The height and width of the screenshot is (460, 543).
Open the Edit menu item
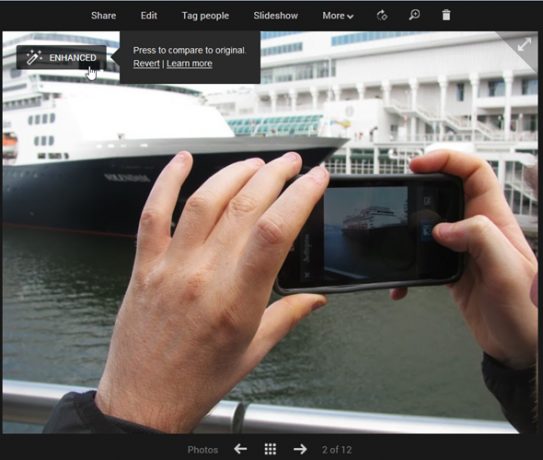pos(149,16)
